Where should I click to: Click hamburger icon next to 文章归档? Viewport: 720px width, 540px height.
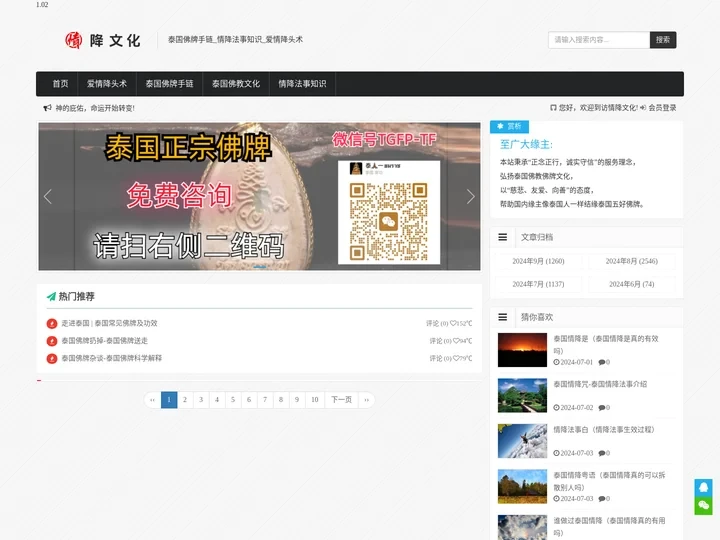(x=503, y=237)
